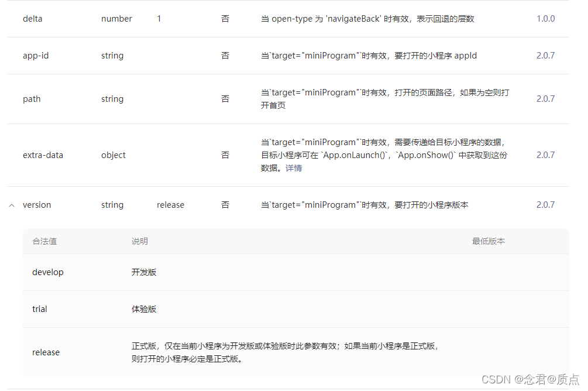This screenshot has height=391, width=588.
Task: Click the 最低版本 column header
Action: pos(489,241)
